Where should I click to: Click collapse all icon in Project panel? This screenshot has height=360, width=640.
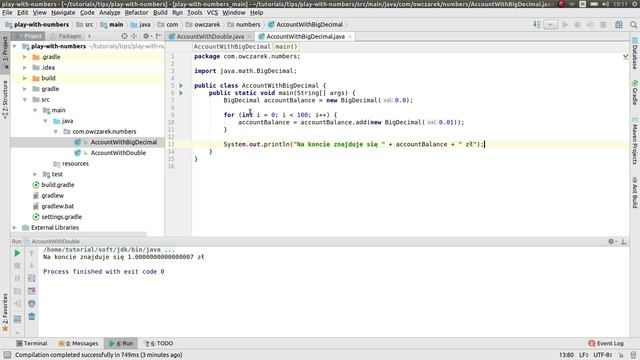(134, 36)
